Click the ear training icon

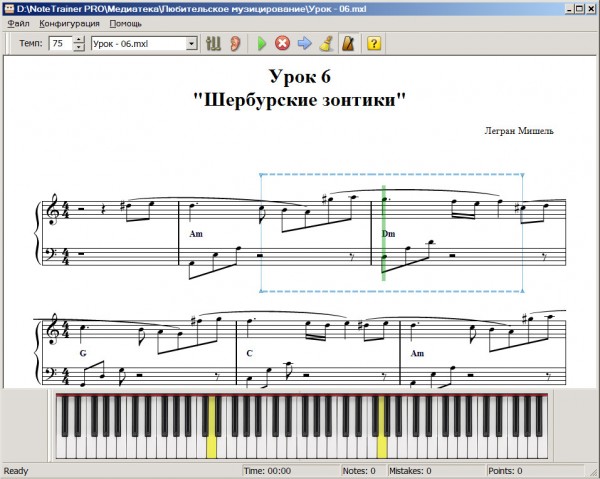coord(234,44)
